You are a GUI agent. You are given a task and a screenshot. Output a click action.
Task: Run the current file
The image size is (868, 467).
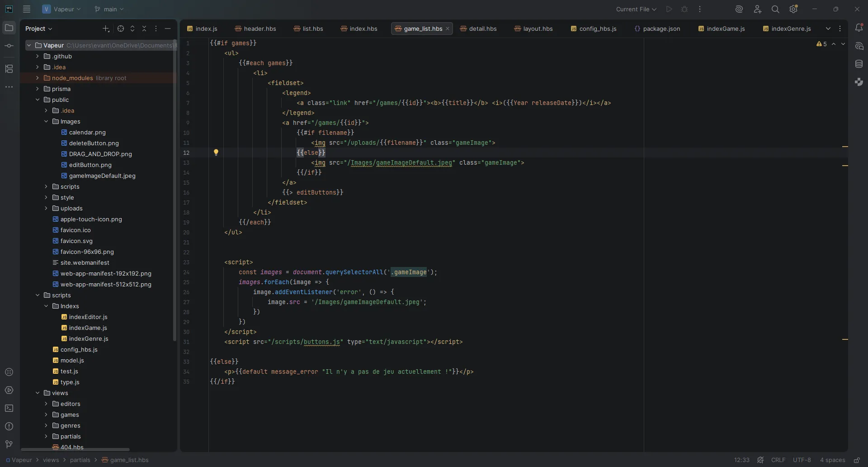[x=669, y=9]
